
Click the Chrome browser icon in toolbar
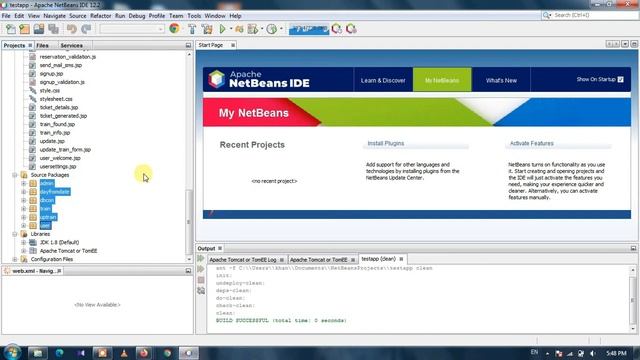pyautogui.click(x=174, y=29)
